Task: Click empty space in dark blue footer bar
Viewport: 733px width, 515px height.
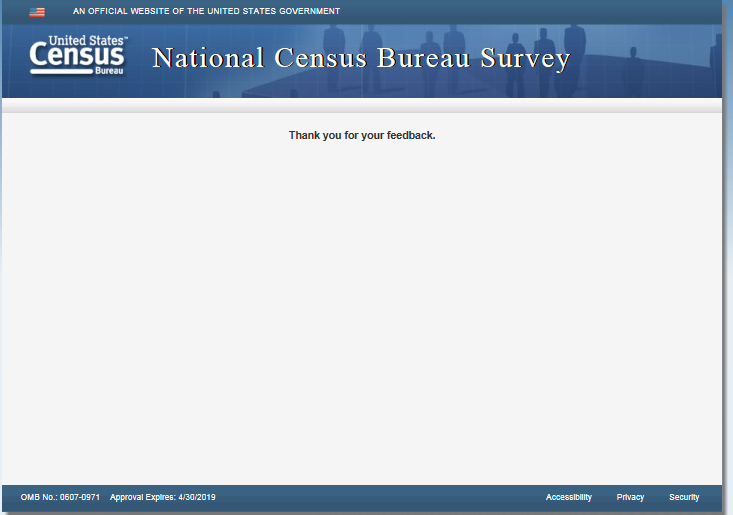Action: [x=380, y=497]
